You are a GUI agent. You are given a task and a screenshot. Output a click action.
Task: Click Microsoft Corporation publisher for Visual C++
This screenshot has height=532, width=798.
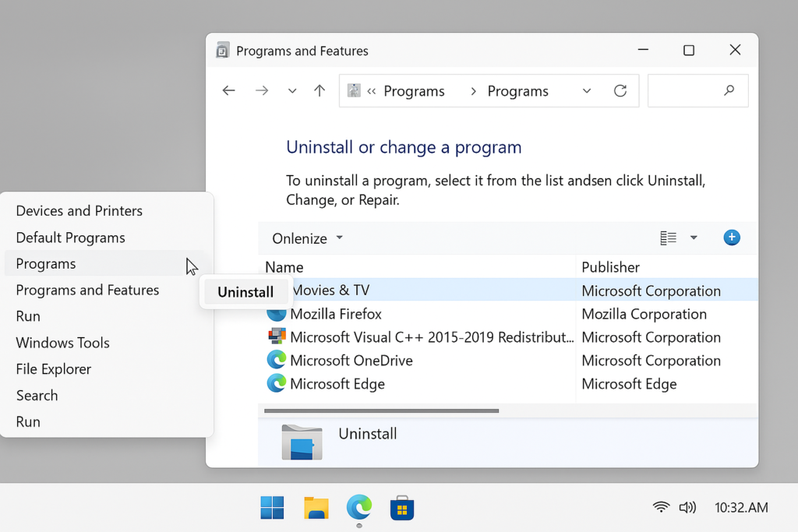[x=651, y=337]
